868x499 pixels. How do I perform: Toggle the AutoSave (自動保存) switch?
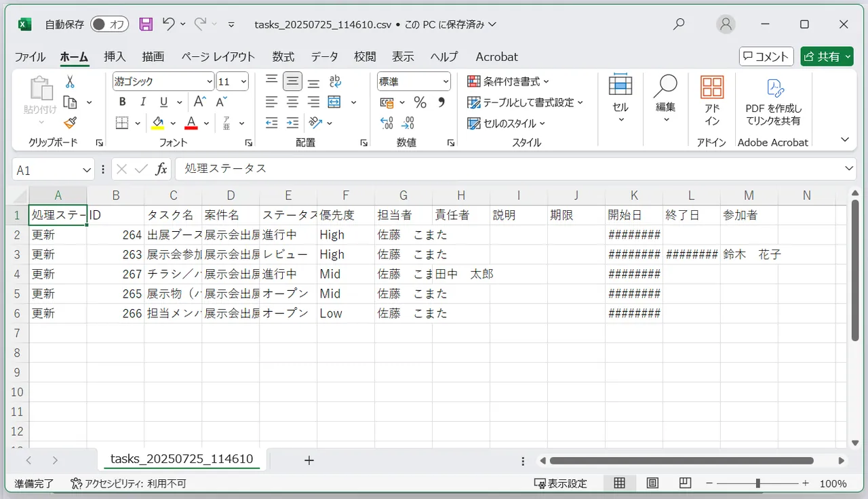109,24
